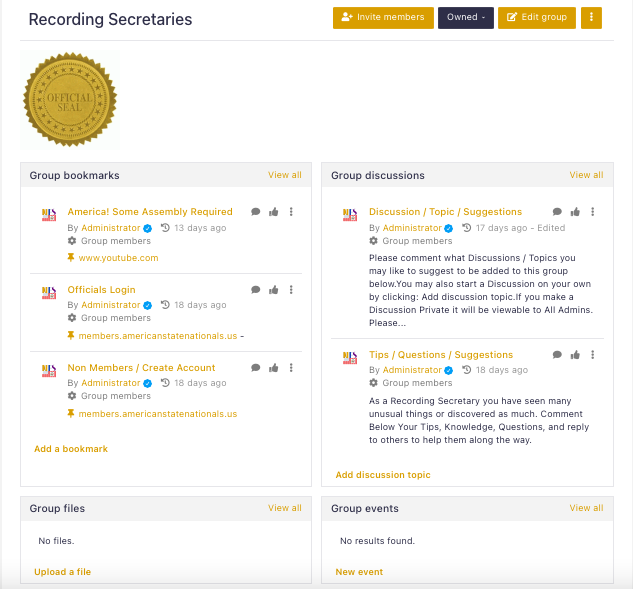Open comments on Discussion / Topic / Suggestions
The height and width of the screenshot is (589, 633).
[557, 212]
